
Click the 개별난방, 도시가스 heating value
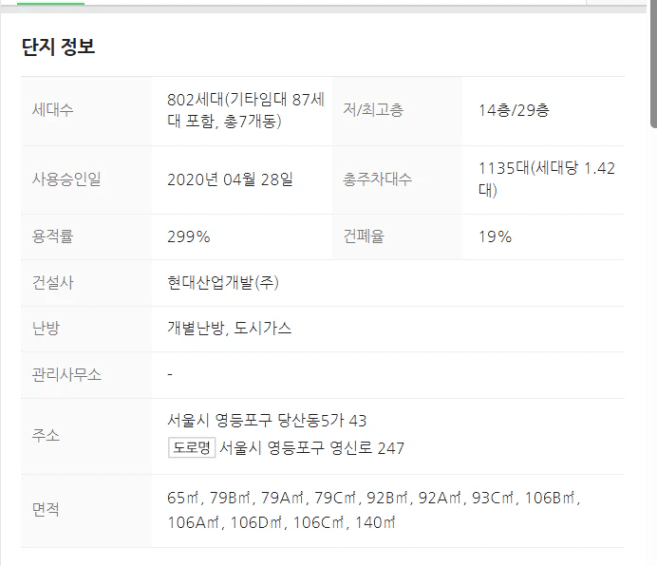(229, 328)
